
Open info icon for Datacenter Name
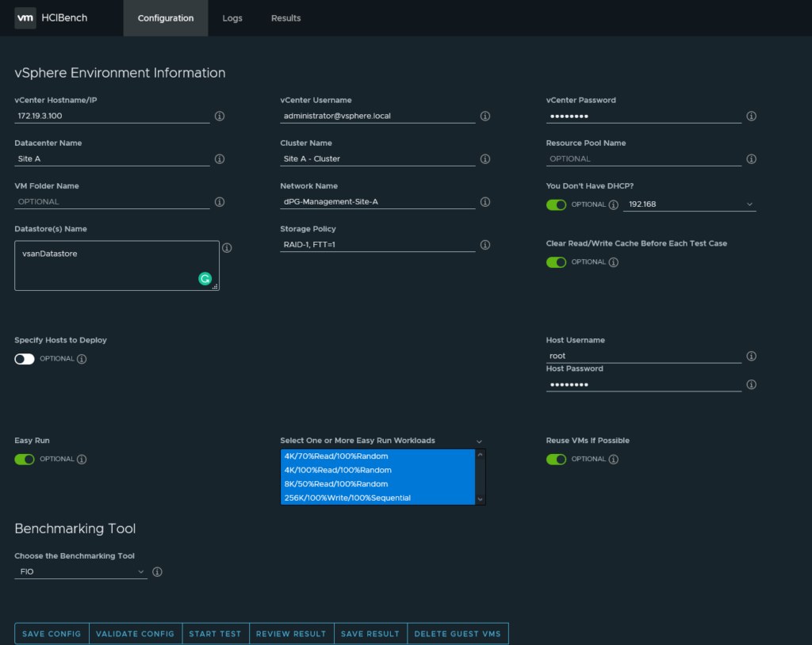point(220,159)
